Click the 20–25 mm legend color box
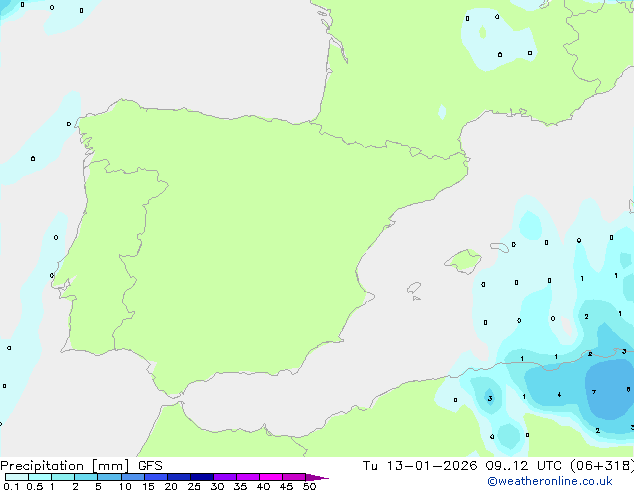Image resolution: width=634 pixels, height=490 pixels. click(179, 477)
